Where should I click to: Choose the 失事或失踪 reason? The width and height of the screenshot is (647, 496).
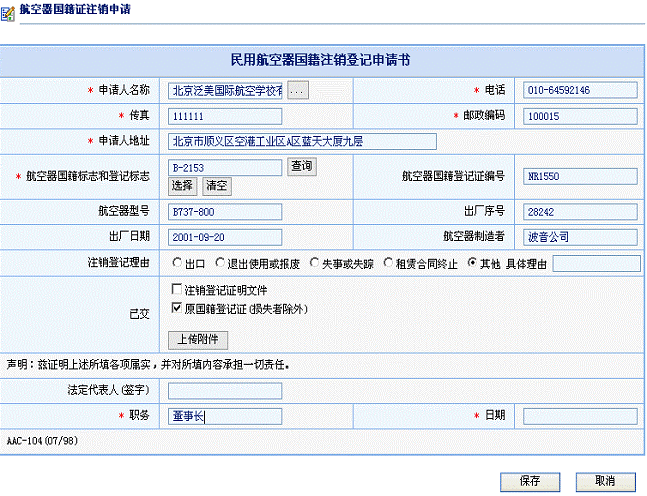[314, 263]
